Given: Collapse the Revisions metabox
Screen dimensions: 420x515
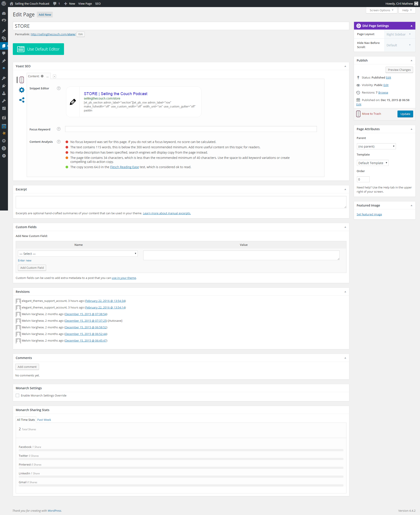Looking at the screenshot, I should click(345, 292).
